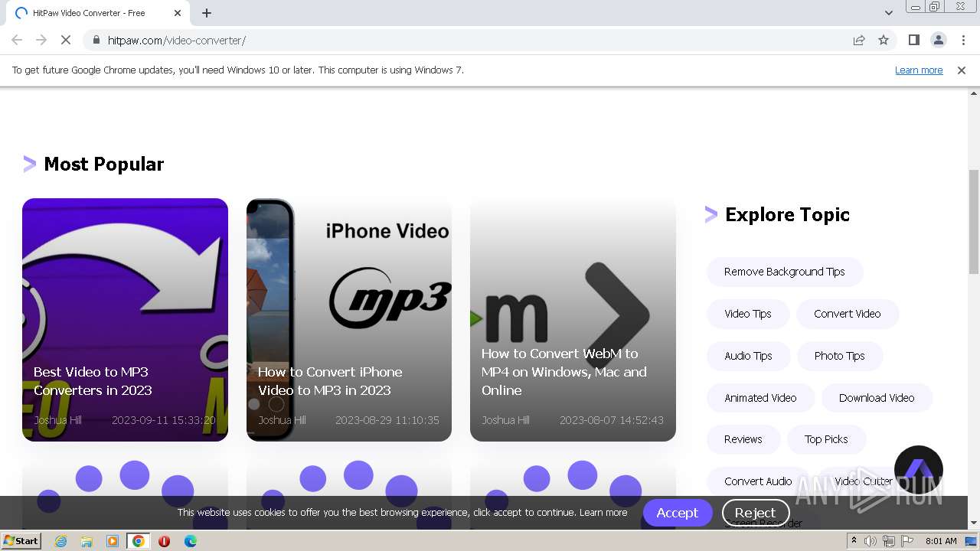The width and height of the screenshot is (980, 551).
Task: Open Convert WebM to MP4 article
Action: pos(573,320)
